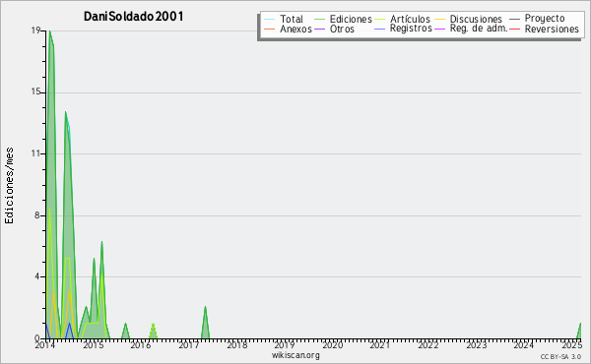Click the red Reversiones line swatch
This screenshot has height=364, width=591.
click(x=515, y=29)
